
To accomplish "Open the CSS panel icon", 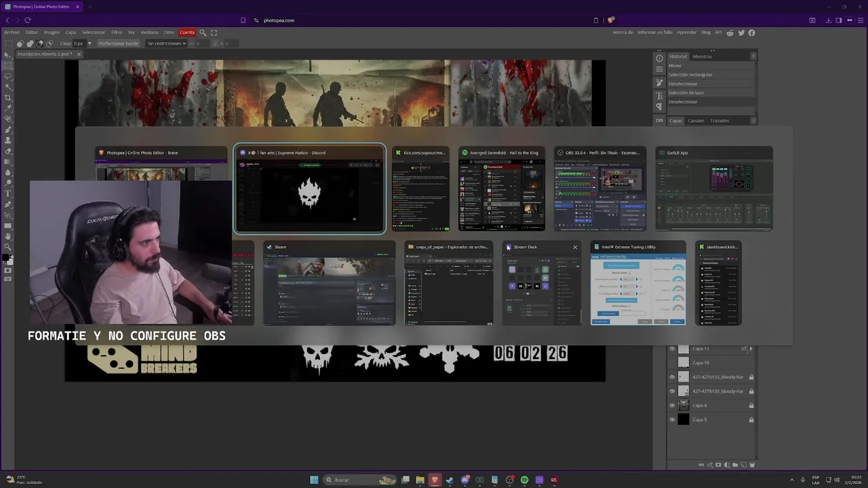I will pyautogui.click(x=659, y=120).
